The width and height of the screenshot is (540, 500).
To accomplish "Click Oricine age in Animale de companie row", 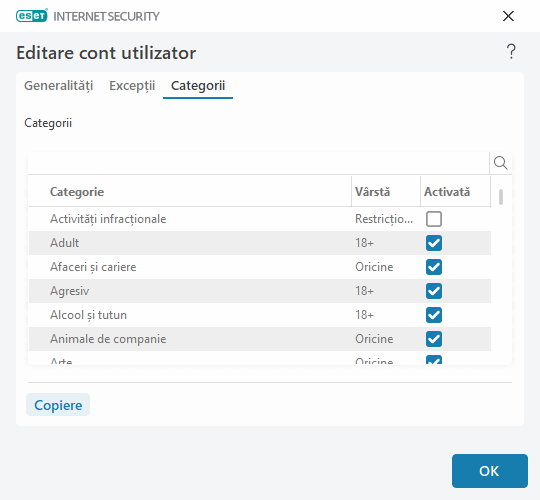I will 374,339.
